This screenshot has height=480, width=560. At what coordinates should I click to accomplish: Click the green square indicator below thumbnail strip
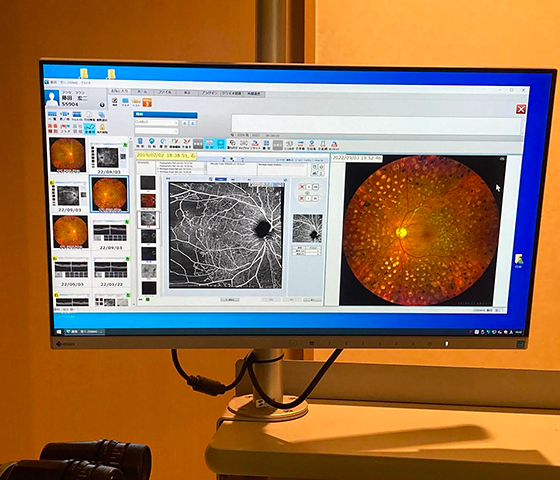click(148, 299)
